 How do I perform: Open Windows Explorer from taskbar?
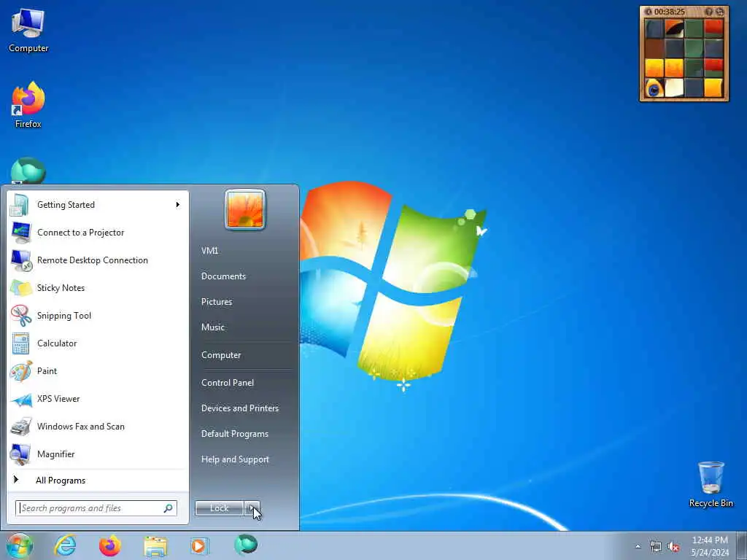click(x=155, y=545)
